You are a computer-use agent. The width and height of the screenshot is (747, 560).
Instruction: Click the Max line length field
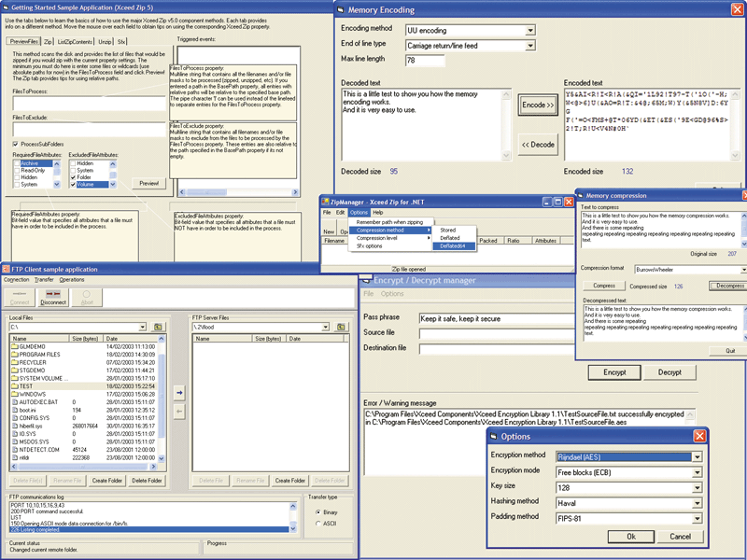[425, 61]
